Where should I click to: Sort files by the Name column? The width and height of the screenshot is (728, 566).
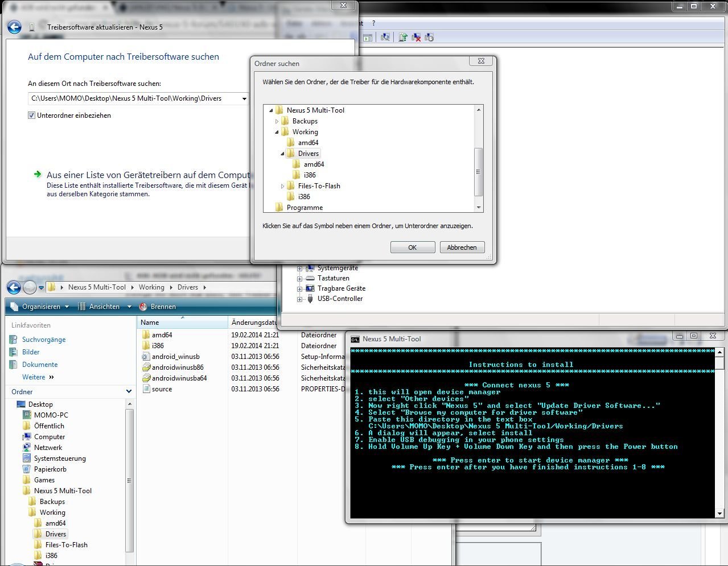(182, 323)
